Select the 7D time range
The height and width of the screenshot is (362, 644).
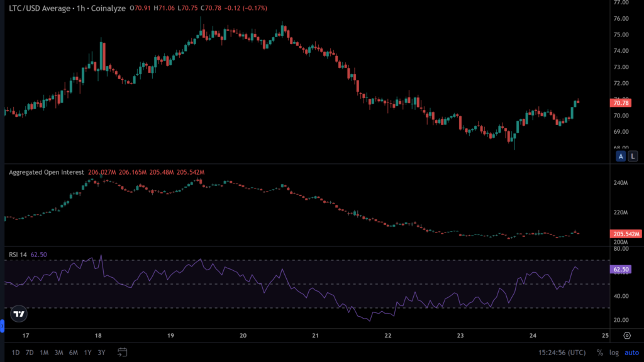[x=30, y=353]
